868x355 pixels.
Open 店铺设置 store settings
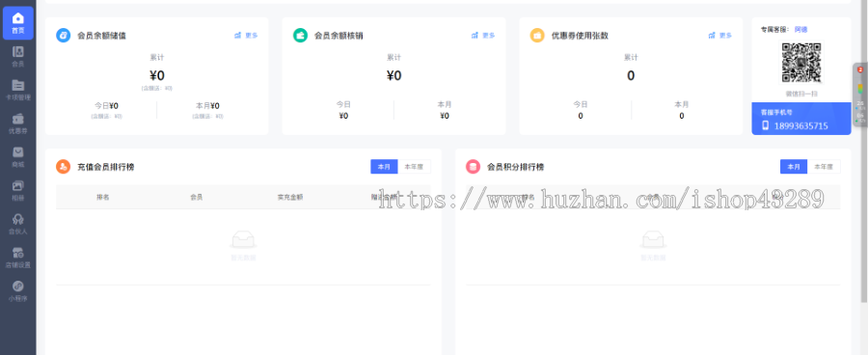coord(17,258)
